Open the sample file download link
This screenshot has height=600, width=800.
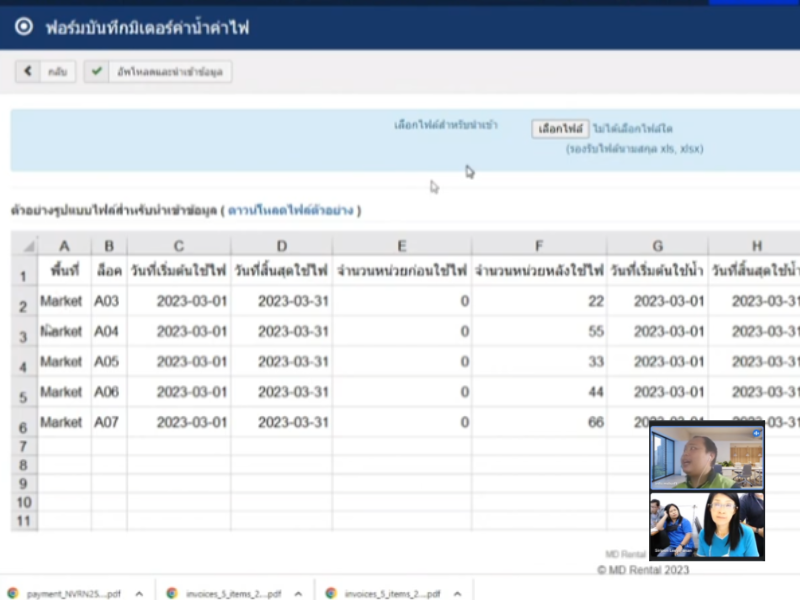[290, 210]
